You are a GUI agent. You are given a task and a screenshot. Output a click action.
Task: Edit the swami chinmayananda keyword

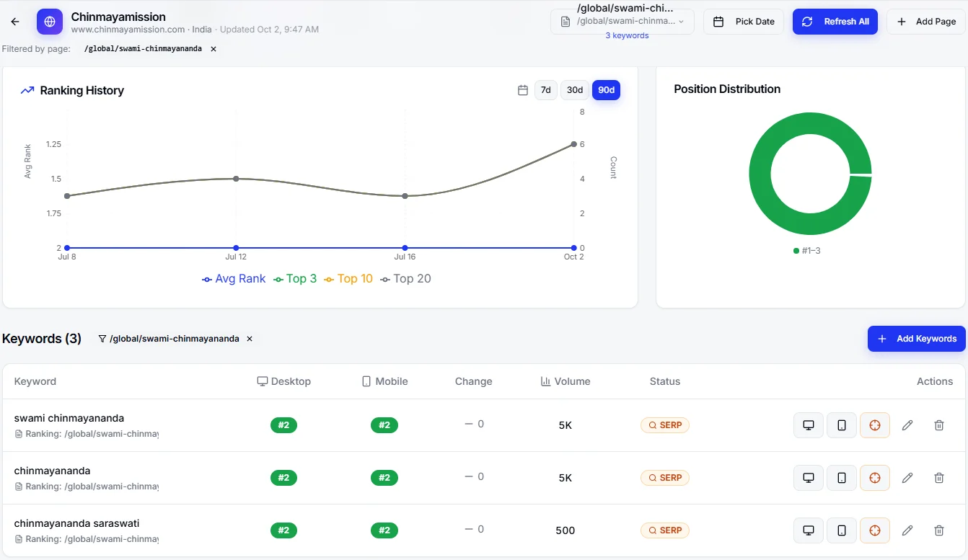(x=907, y=425)
